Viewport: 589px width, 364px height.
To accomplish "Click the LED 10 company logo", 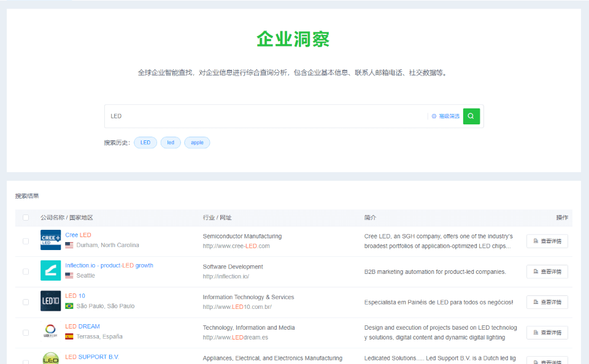I will tap(50, 301).
